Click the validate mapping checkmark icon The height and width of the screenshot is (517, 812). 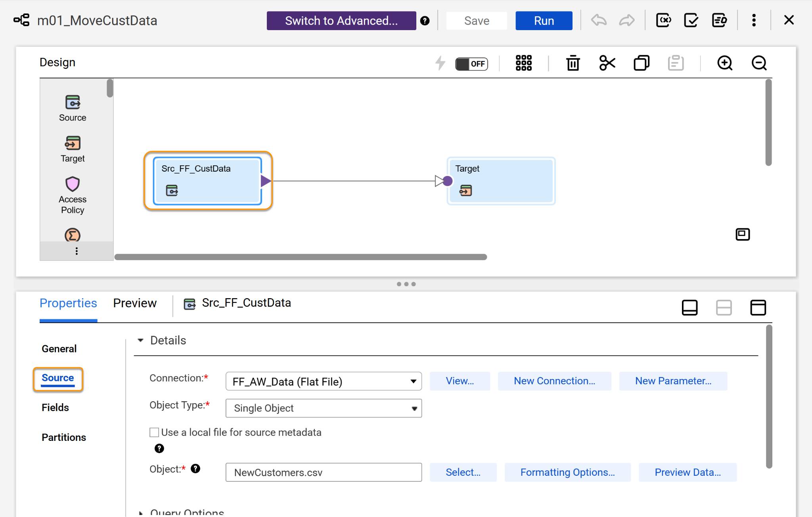[x=691, y=20]
